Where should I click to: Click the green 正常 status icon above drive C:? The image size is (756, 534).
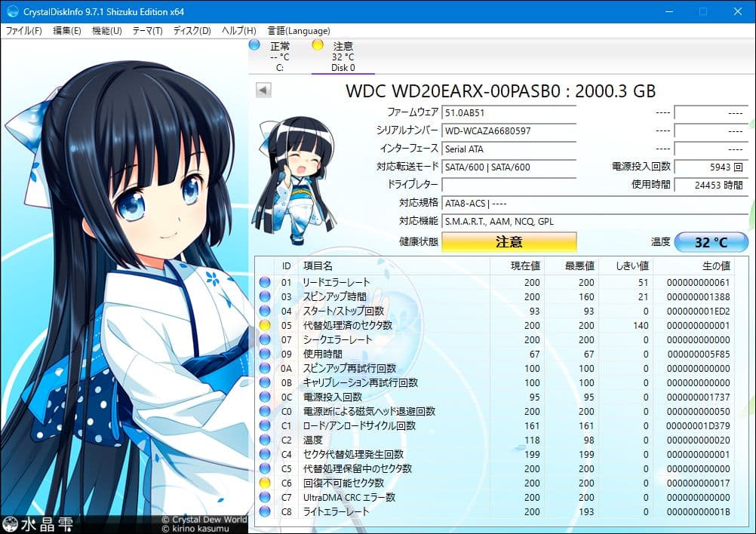(x=254, y=45)
